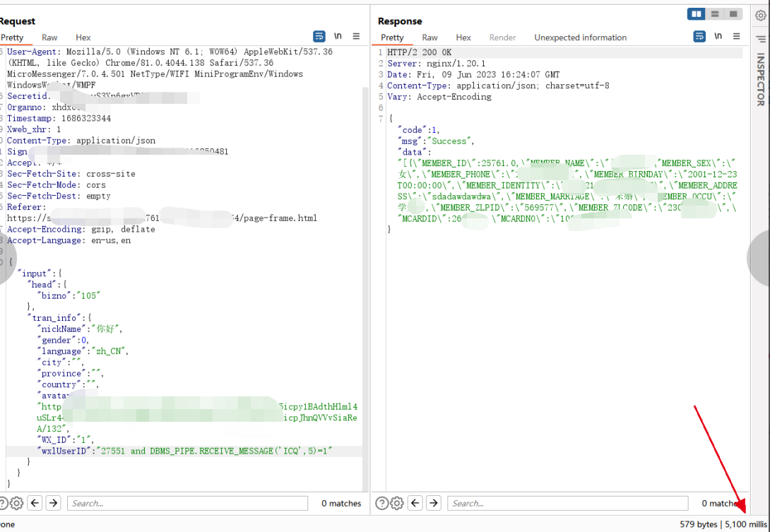Click the Sec-Fetch-Mode: cors header line
770x532 pixels.
click(x=57, y=184)
